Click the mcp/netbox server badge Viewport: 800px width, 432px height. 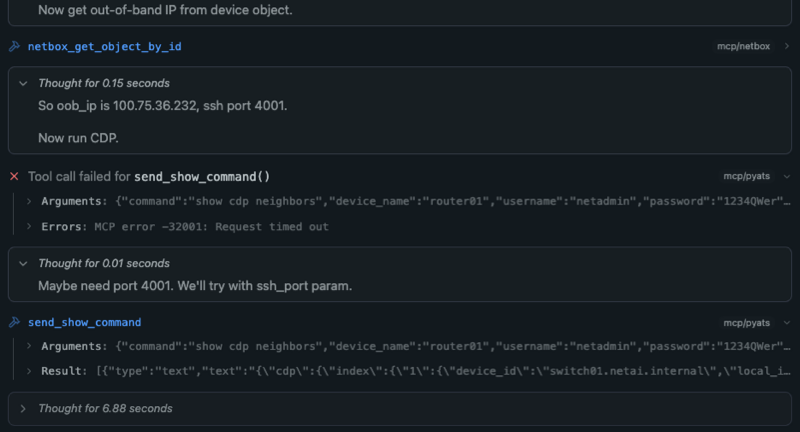click(745, 47)
